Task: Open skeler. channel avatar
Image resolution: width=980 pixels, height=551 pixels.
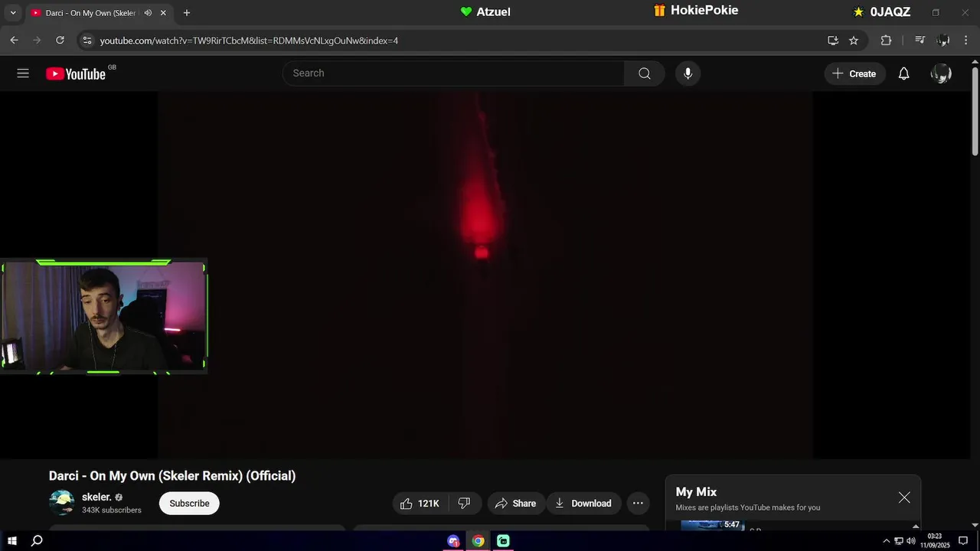Action: (61, 503)
